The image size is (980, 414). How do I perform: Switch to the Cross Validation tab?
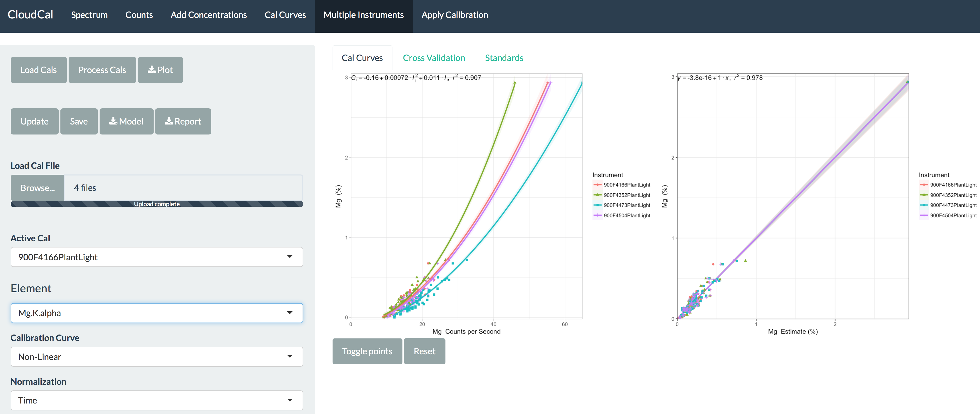click(x=434, y=58)
